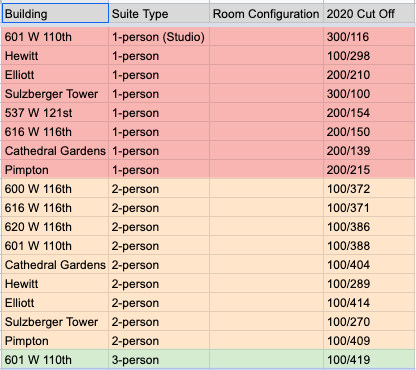Screen dimensions: 416x370
Task: Select the 3-person suite type cell
Action: [159, 360]
